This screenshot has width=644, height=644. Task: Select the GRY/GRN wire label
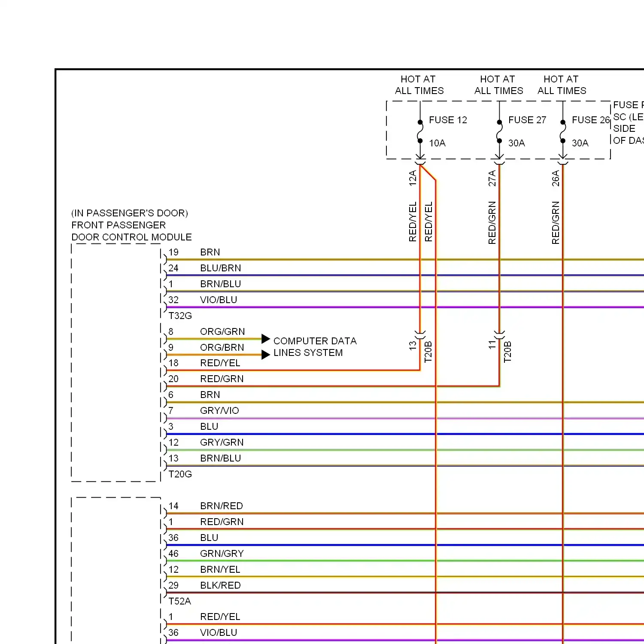click(x=222, y=442)
